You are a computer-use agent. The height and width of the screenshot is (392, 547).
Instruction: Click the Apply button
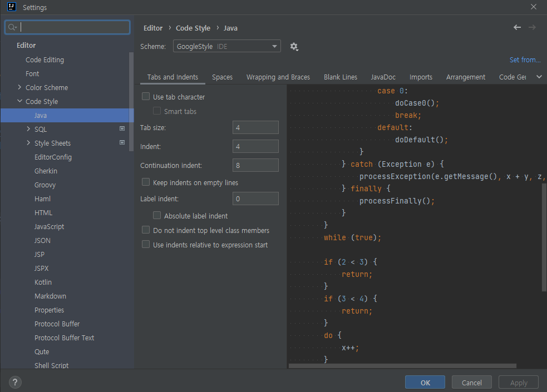click(519, 382)
